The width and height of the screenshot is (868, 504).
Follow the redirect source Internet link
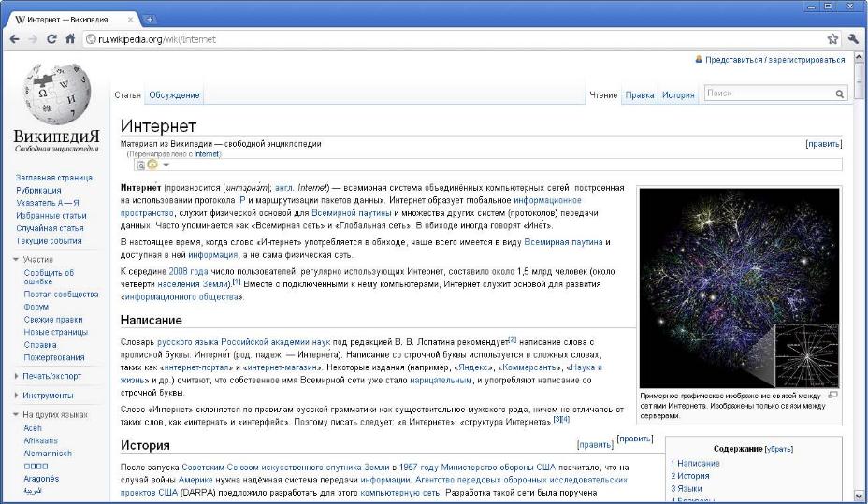[x=207, y=154]
